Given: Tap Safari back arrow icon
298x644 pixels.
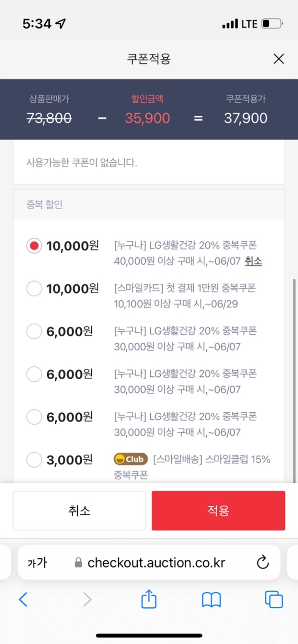Looking at the screenshot, I should tap(23, 599).
